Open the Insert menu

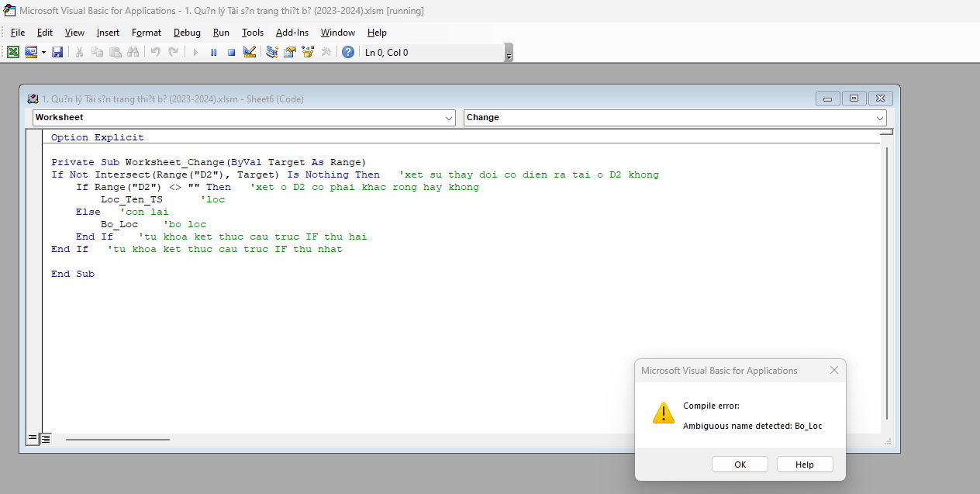[x=108, y=33]
